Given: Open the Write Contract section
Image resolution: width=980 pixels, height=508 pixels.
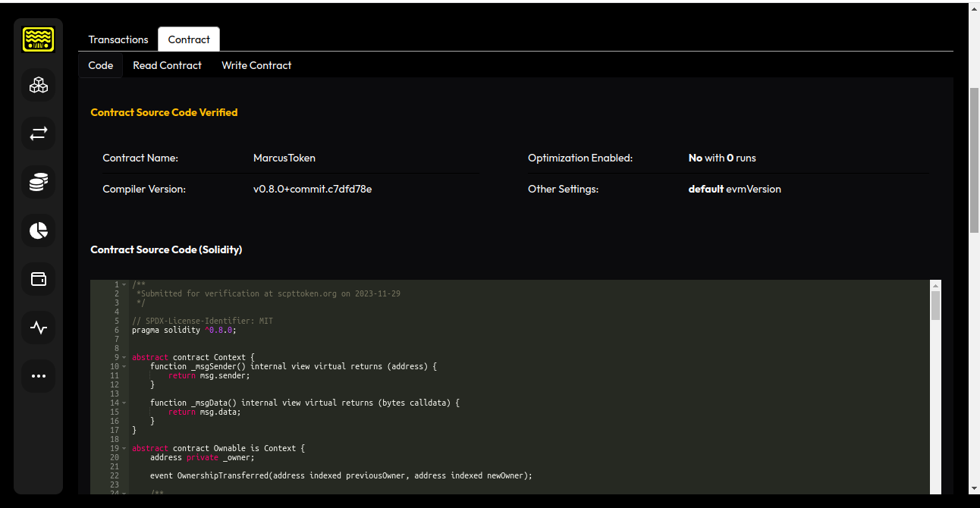Looking at the screenshot, I should click(x=256, y=65).
